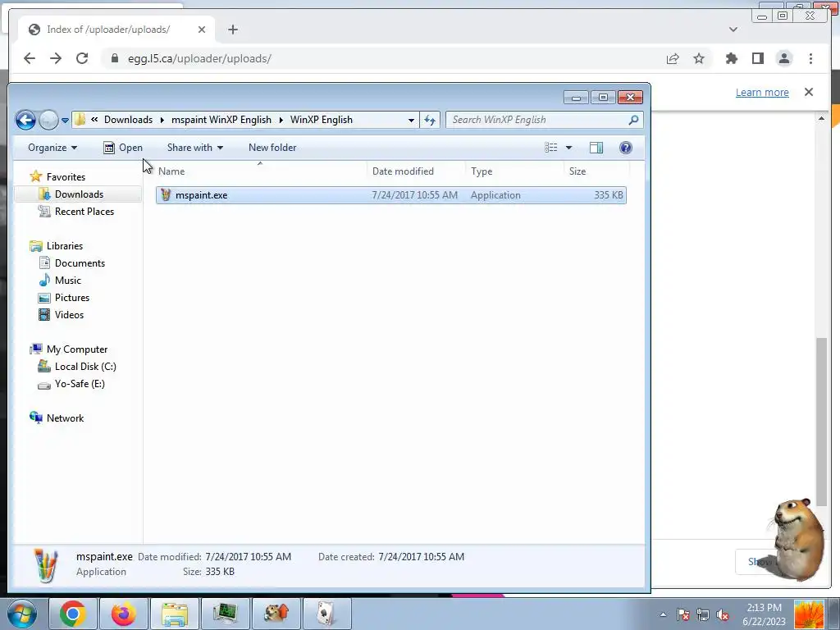Open Yo-Safe (E:) drive in the sidebar
Viewport: 840px width, 630px height.
(x=71, y=383)
